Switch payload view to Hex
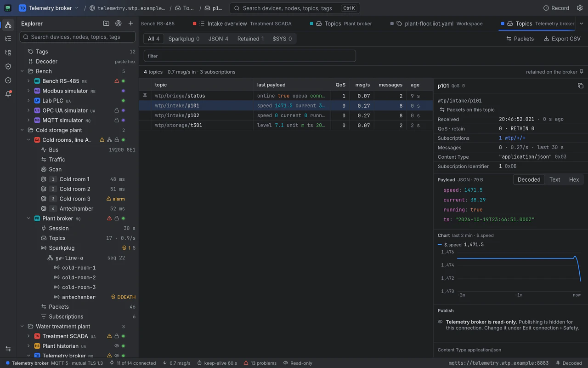 coord(574,179)
